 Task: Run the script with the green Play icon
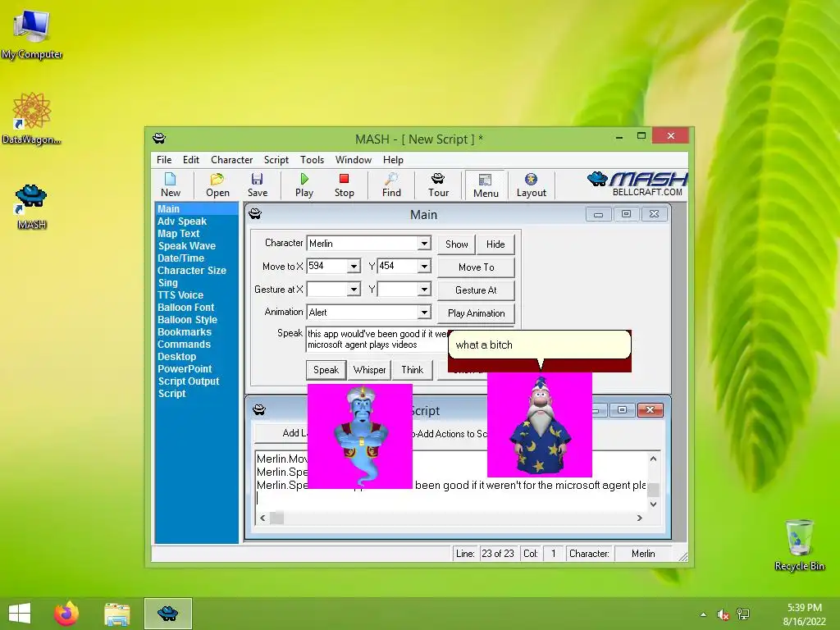point(304,185)
